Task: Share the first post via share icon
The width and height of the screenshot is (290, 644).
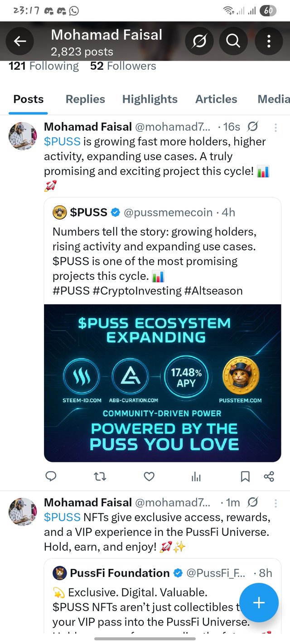Action: coord(269,476)
